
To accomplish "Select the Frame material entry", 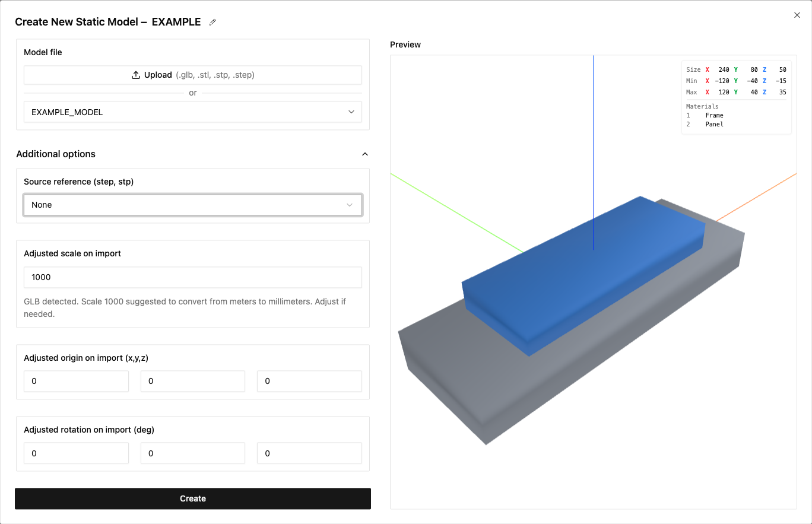I will (x=714, y=115).
